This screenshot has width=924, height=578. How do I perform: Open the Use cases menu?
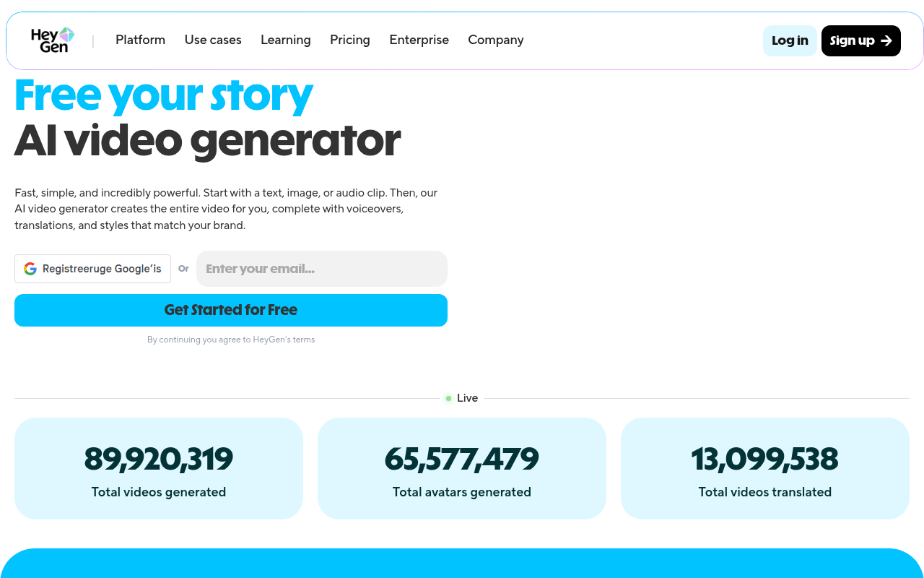tap(213, 40)
